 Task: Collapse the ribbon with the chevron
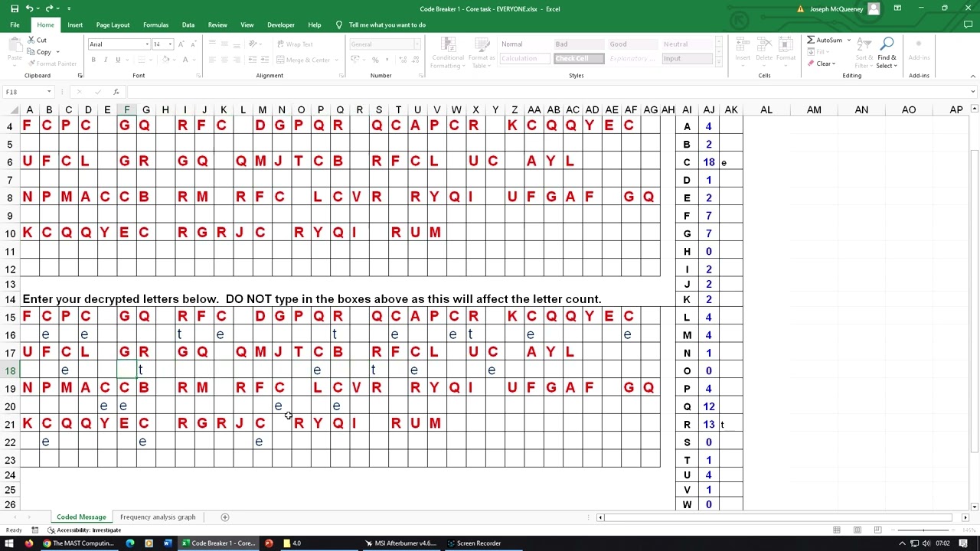972,76
